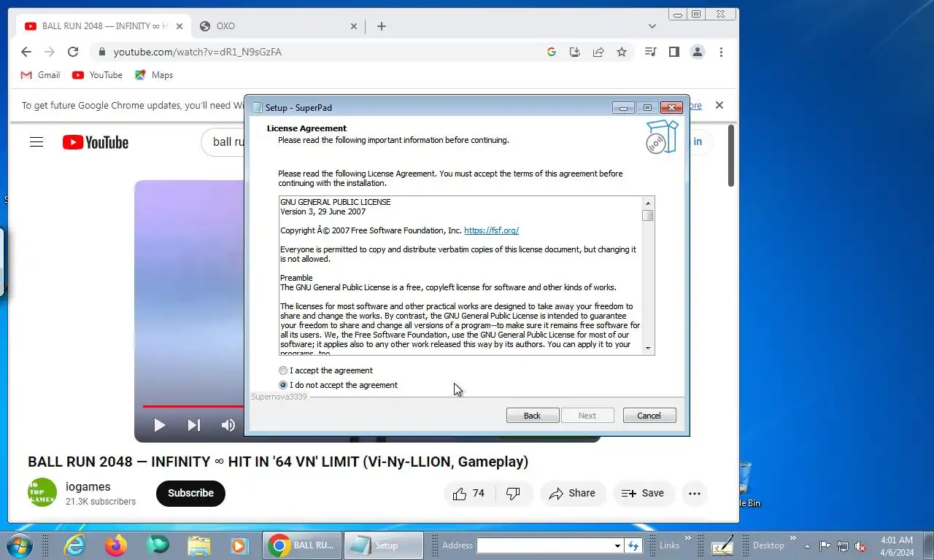The image size is (934, 560).
Task: Expand taskbar Desktop toolbar chevron
Action: [x=792, y=539]
